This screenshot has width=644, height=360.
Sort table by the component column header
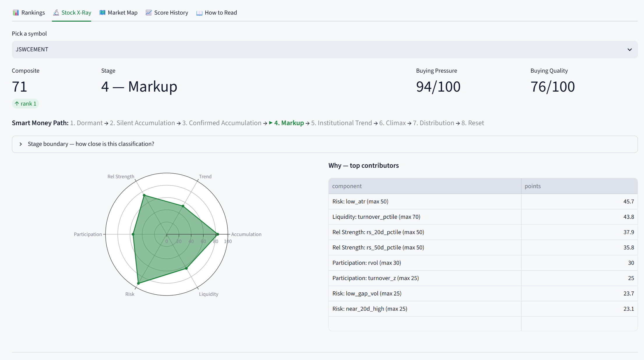[x=425, y=186]
